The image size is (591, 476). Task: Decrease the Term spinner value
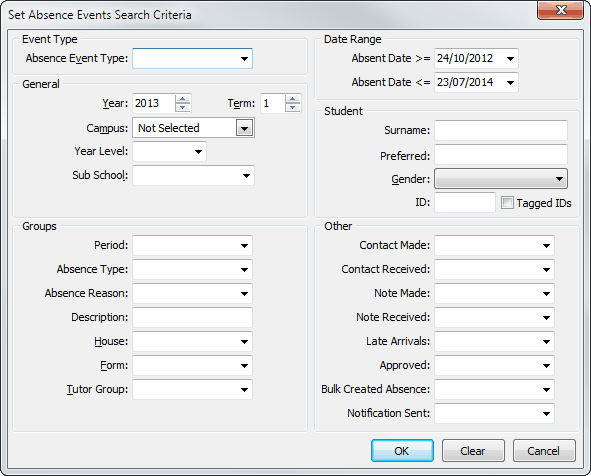point(292,108)
